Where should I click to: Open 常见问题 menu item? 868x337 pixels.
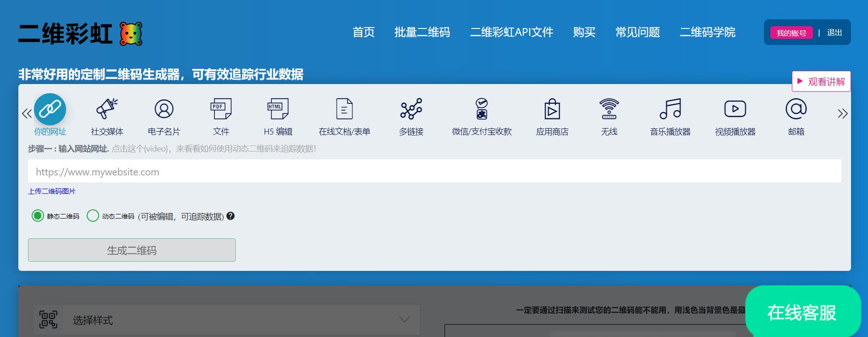click(638, 32)
